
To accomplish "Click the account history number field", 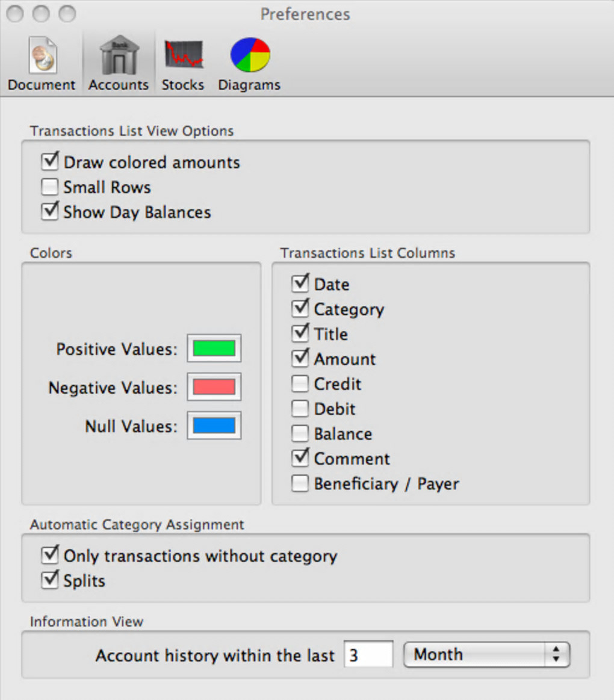I will click(x=368, y=654).
